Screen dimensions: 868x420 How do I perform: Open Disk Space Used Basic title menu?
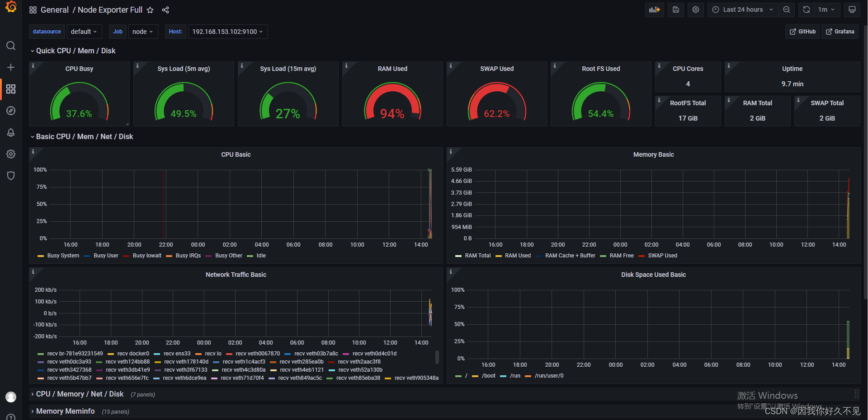click(653, 275)
